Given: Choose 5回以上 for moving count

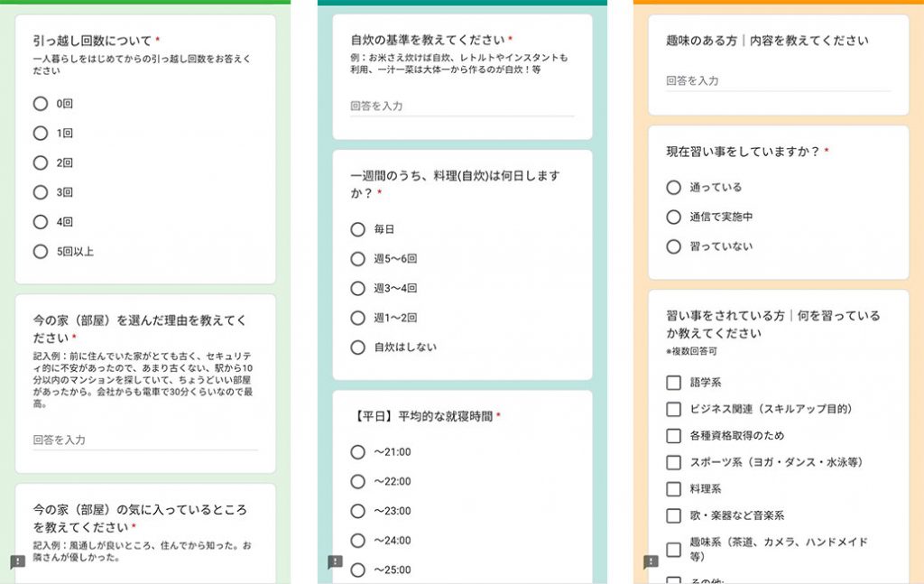Looking at the screenshot, I should (x=40, y=252).
